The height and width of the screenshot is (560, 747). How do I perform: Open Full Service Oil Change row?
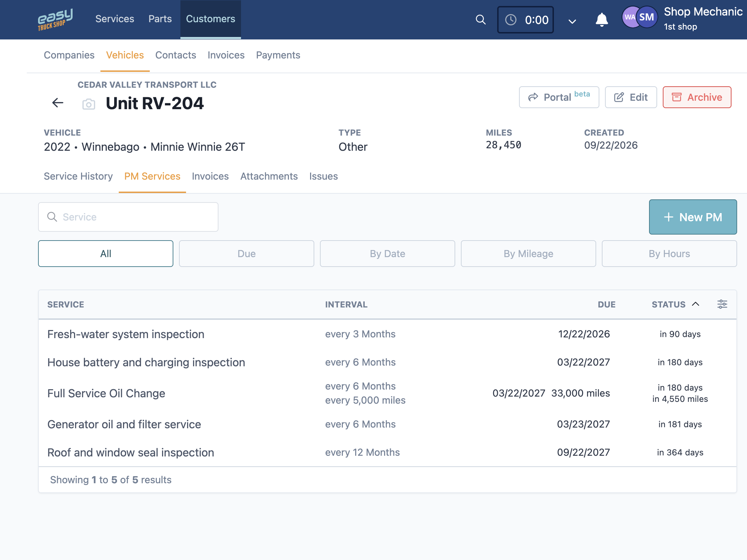[x=388, y=393]
